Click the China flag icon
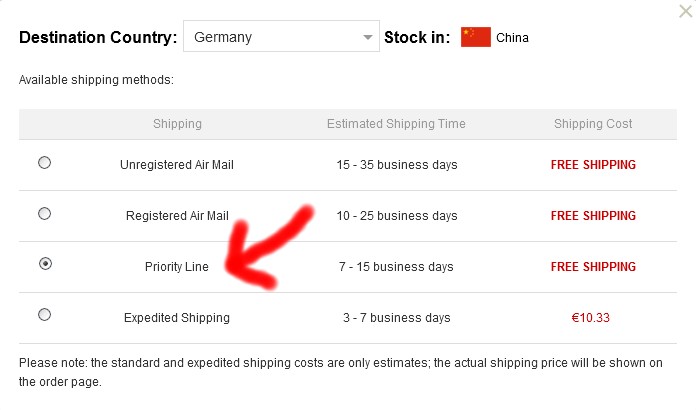This screenshot has width=696, height=410. [475, 37]
